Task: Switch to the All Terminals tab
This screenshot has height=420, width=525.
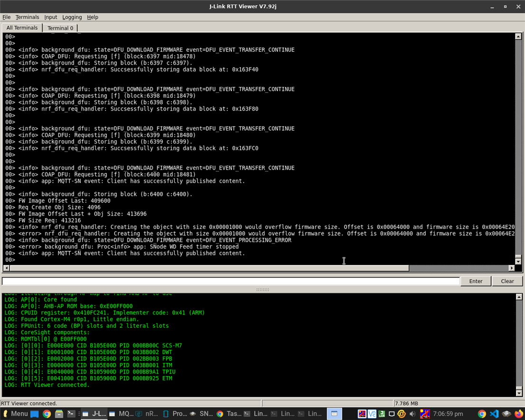Action: (22, 28)
